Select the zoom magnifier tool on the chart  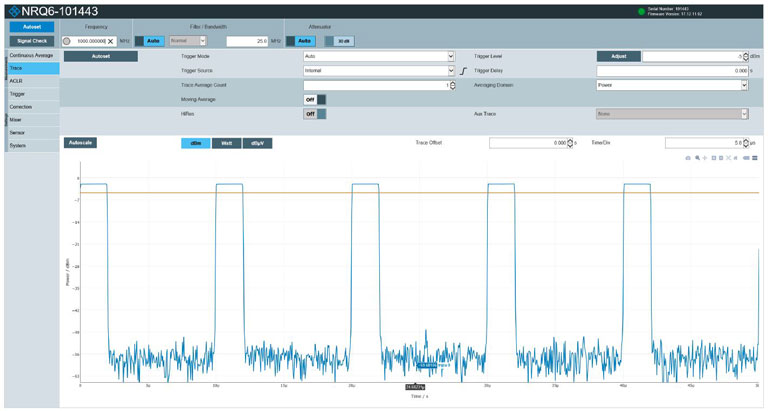click(696, 158)
